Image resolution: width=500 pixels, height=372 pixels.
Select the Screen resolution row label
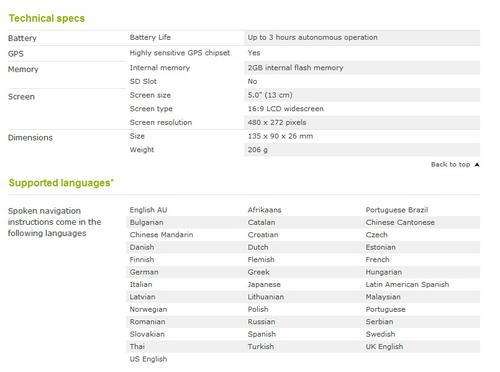tap(161, 122)
